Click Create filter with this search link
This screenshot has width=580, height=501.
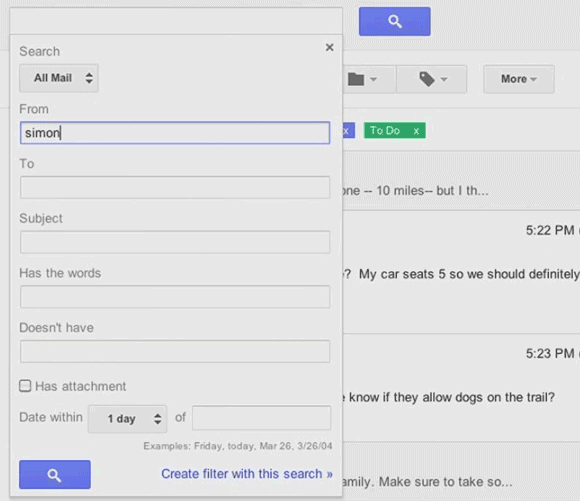pos(247,474)
